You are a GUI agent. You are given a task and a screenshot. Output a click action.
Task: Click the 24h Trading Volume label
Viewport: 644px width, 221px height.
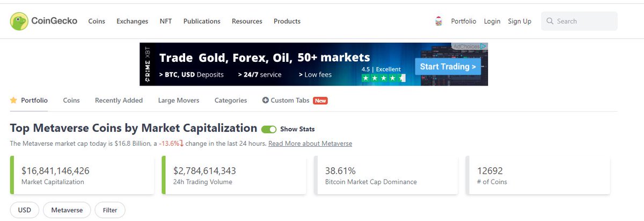click(203, 182)
